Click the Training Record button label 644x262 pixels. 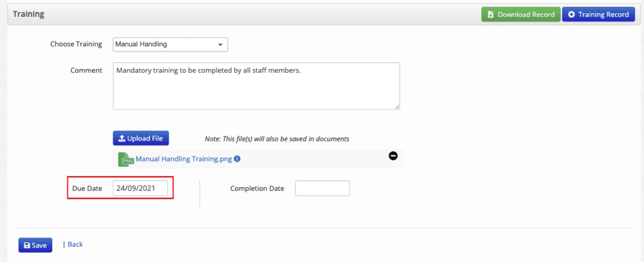click(603, 14)
